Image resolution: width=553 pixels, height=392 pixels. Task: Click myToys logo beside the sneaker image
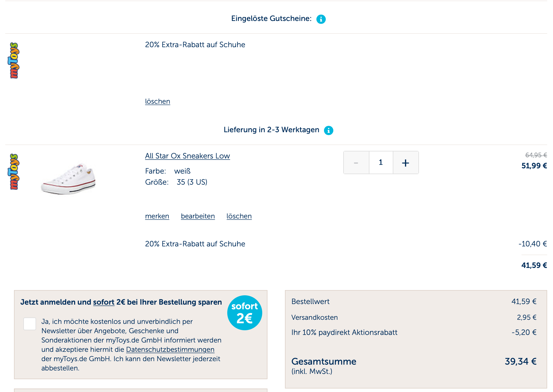coord(14,172)
